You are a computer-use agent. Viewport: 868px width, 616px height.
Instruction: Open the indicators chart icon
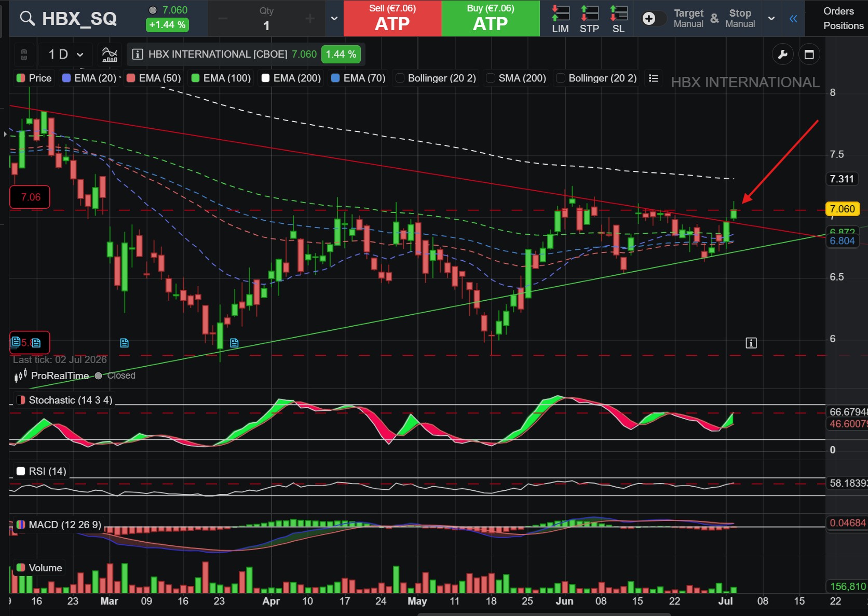point(110,54)
